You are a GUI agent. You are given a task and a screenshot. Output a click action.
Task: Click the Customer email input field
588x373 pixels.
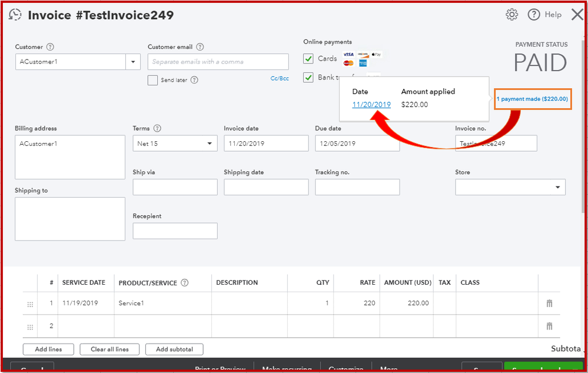coord(218,62)
